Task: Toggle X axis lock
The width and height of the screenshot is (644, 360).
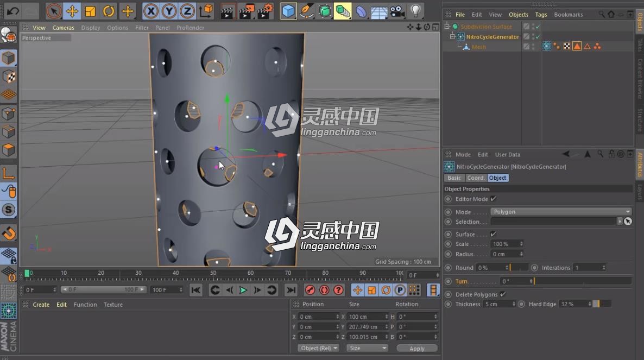Action: (x=151, y=11)
